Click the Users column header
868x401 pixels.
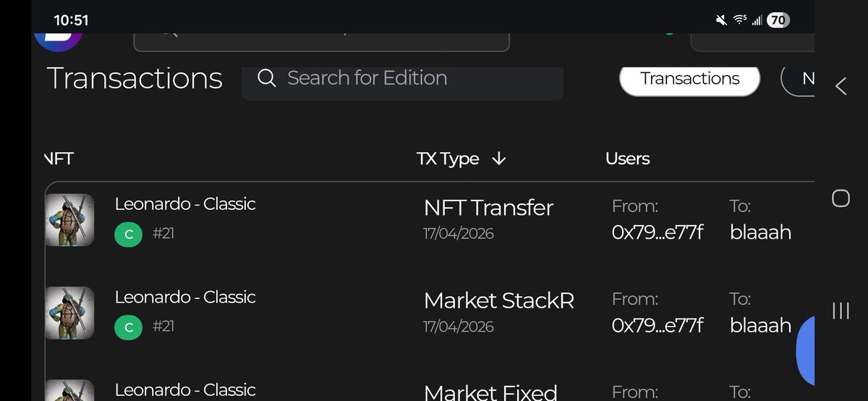pyautogui.click(x=628, y=159)
